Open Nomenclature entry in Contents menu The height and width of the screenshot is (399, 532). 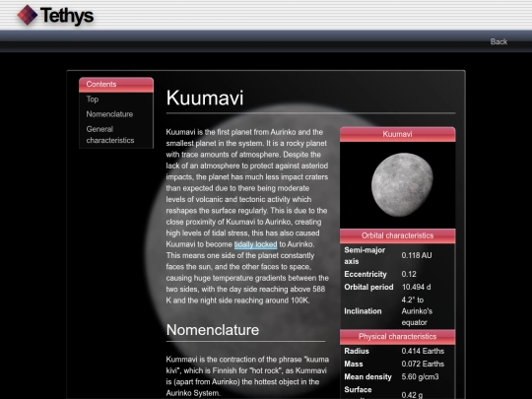[109, 114]
